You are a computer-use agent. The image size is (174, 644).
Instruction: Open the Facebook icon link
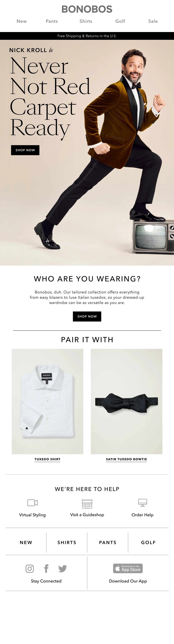tap(46, 569)
